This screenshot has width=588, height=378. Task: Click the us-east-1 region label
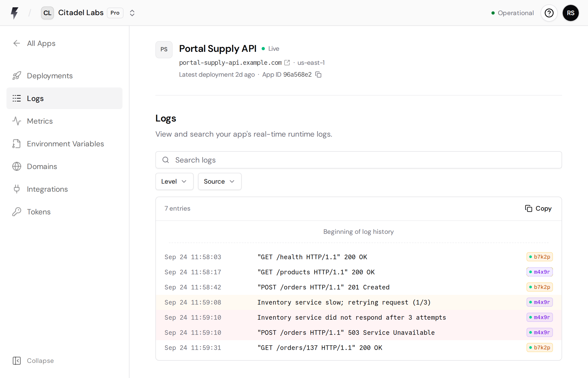tap(311, 63)
